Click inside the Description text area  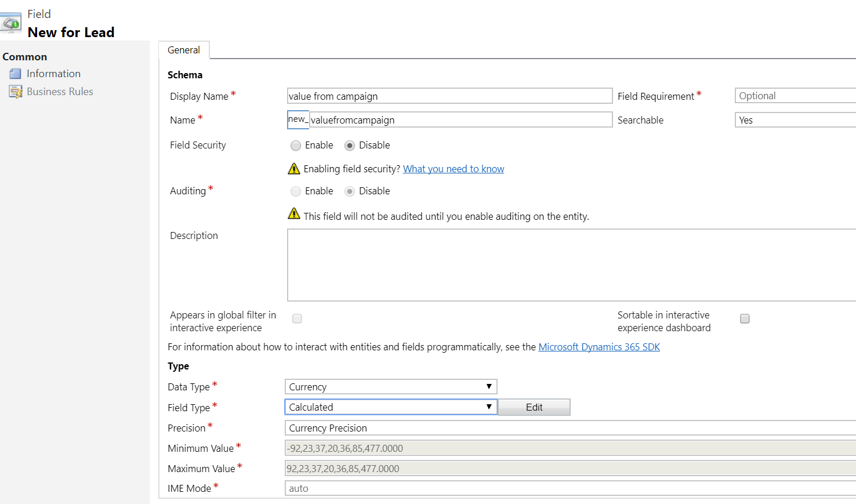[x=571, y=265]
